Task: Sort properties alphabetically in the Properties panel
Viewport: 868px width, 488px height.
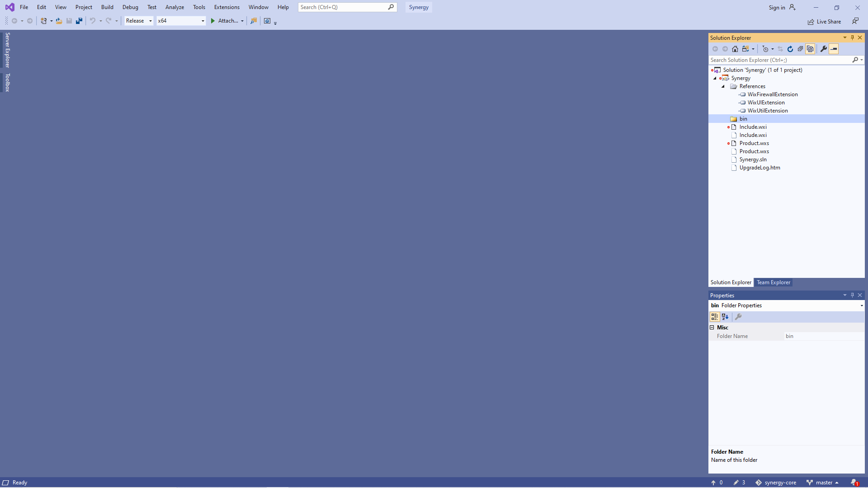Action: coord(725,317)
